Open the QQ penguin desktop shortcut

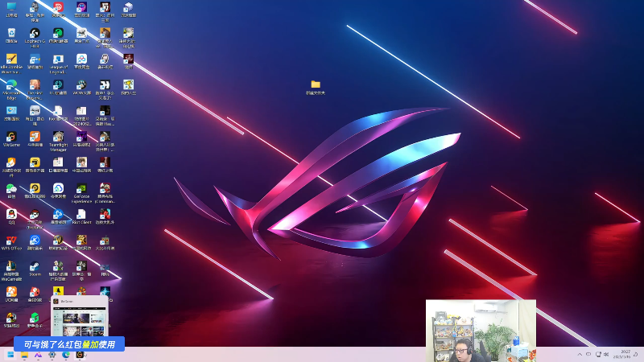[11, 216]
